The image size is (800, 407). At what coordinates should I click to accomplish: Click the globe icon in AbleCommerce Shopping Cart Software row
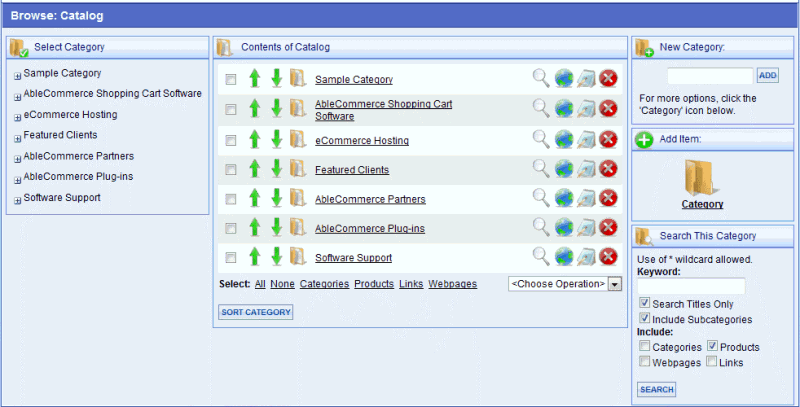564,109
